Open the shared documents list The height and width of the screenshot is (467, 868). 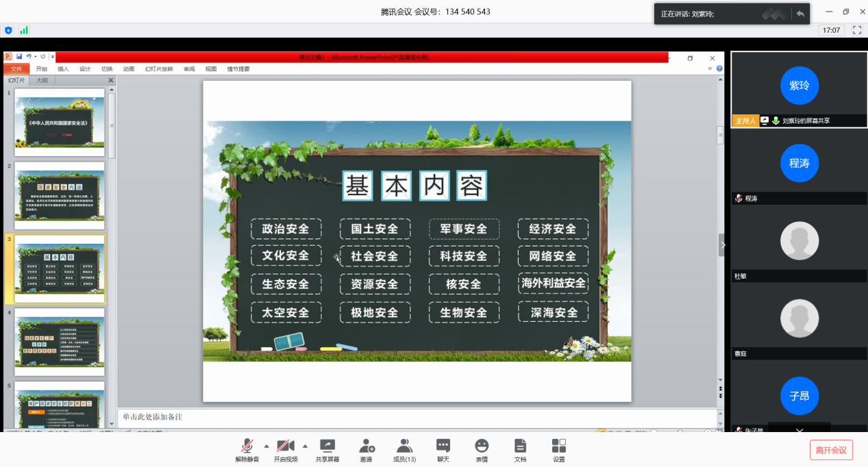(520, 449)
